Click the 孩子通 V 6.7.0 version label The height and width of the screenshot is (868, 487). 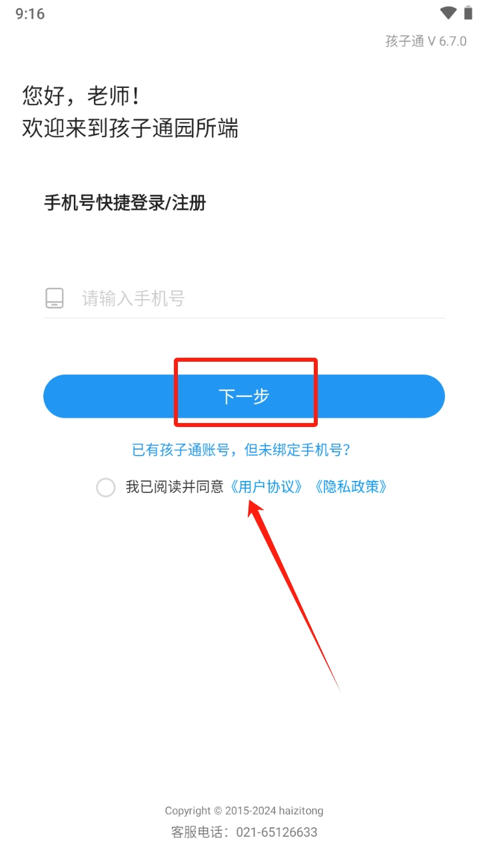point(426,41)
